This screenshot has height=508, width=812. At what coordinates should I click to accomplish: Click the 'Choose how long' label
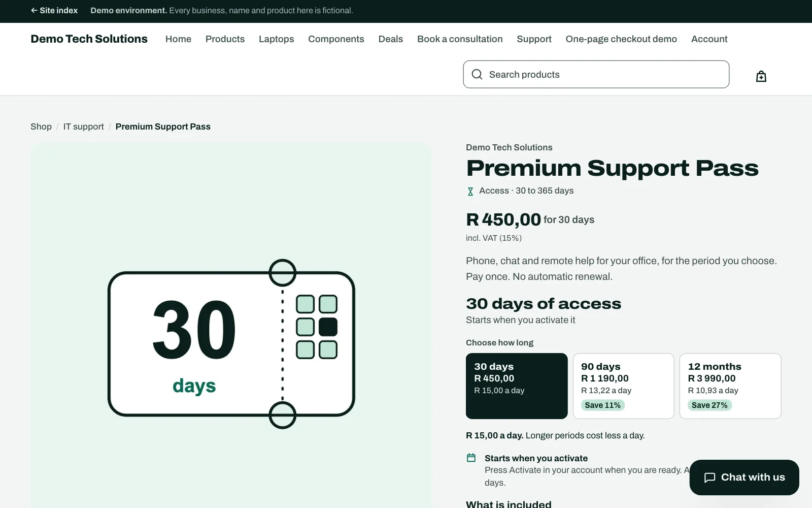pyautogui.click(x=499, y=342)
